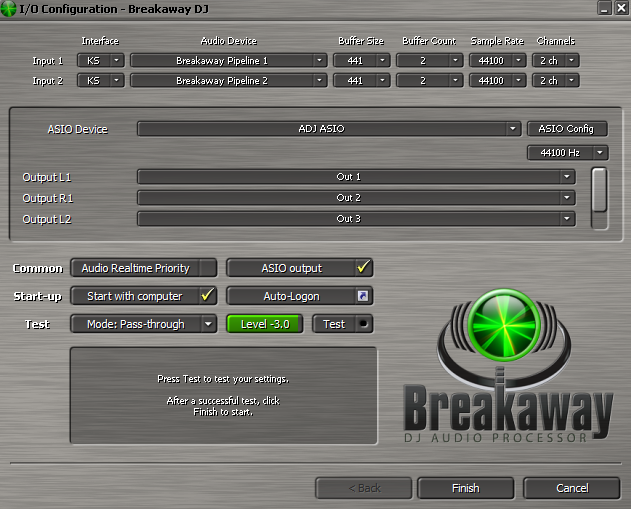
Task: Open Output R1 channel dropdown
Action: (x=356, y=198)
